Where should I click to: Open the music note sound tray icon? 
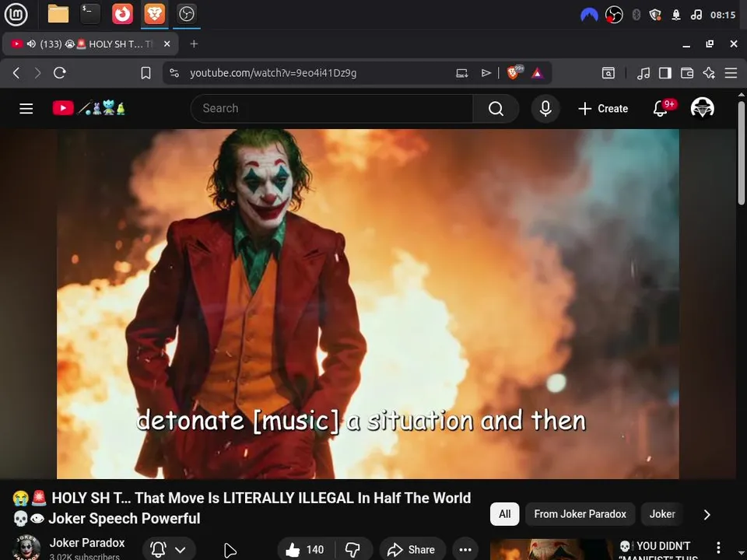pos(696,15)
